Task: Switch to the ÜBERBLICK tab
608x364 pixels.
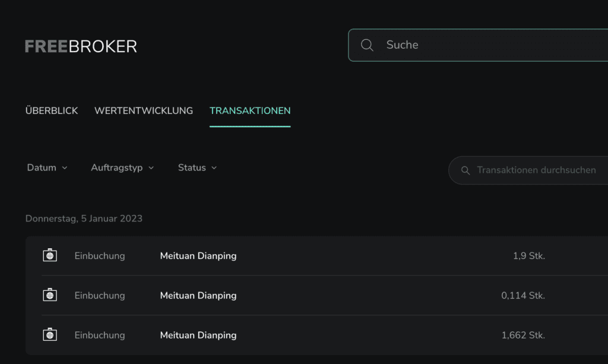Action: pos(52,110)
